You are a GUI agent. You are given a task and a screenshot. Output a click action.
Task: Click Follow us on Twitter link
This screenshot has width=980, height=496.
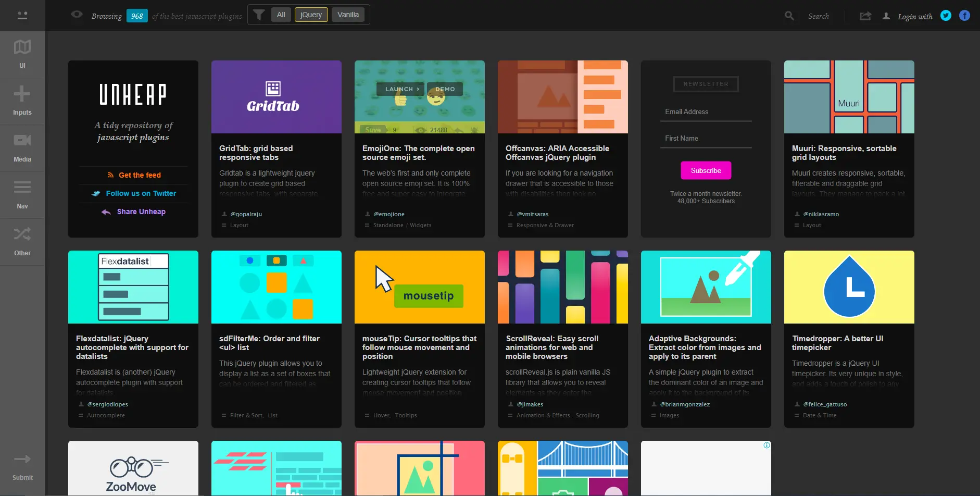click(134, 193)
